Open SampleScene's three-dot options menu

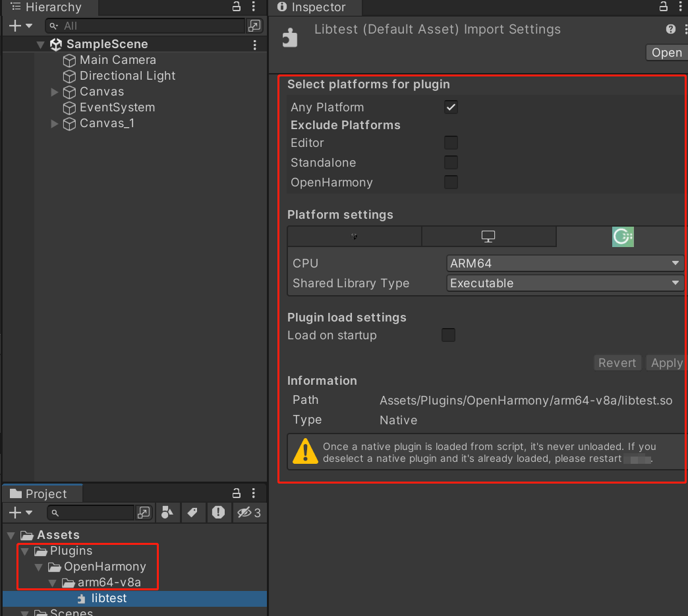click(255, 44)
